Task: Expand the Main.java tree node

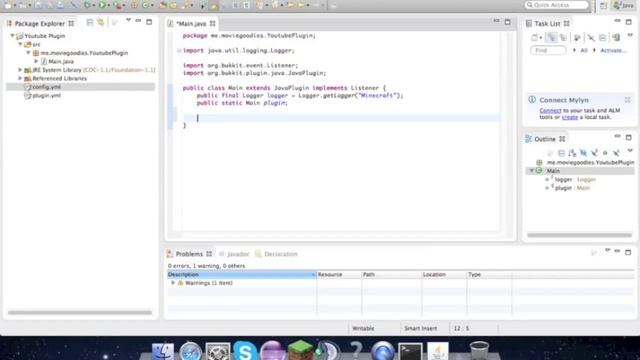Action: [x=36, y=61]
